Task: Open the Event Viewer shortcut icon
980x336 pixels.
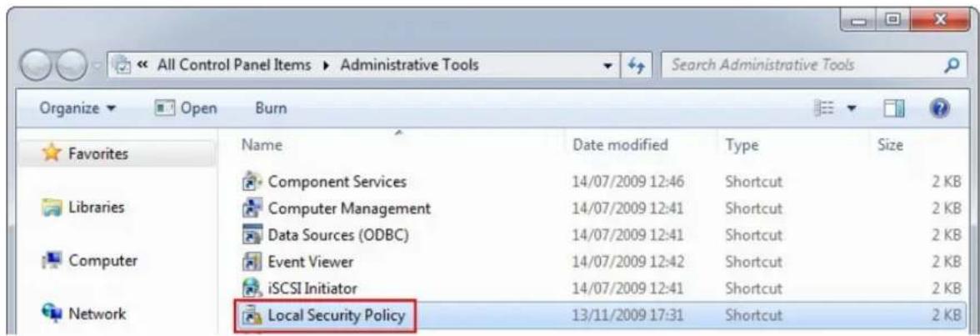Action: tap(251, 261)
